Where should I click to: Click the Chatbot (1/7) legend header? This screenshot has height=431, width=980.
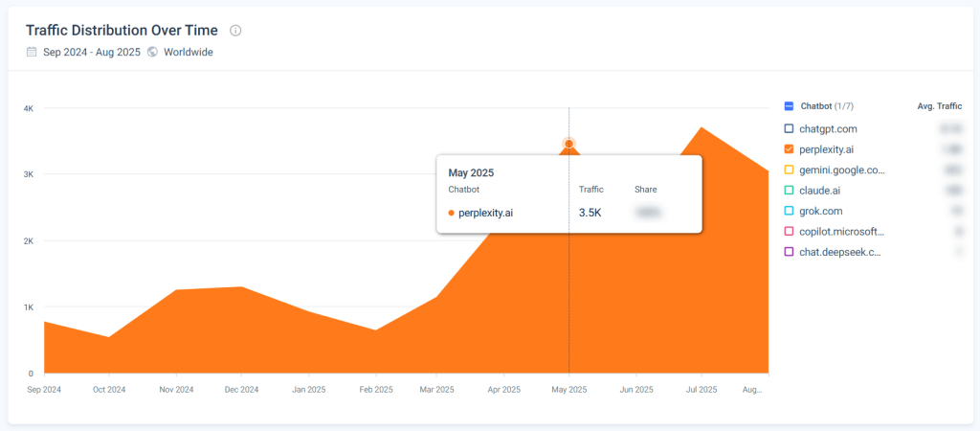click(827, 106)
